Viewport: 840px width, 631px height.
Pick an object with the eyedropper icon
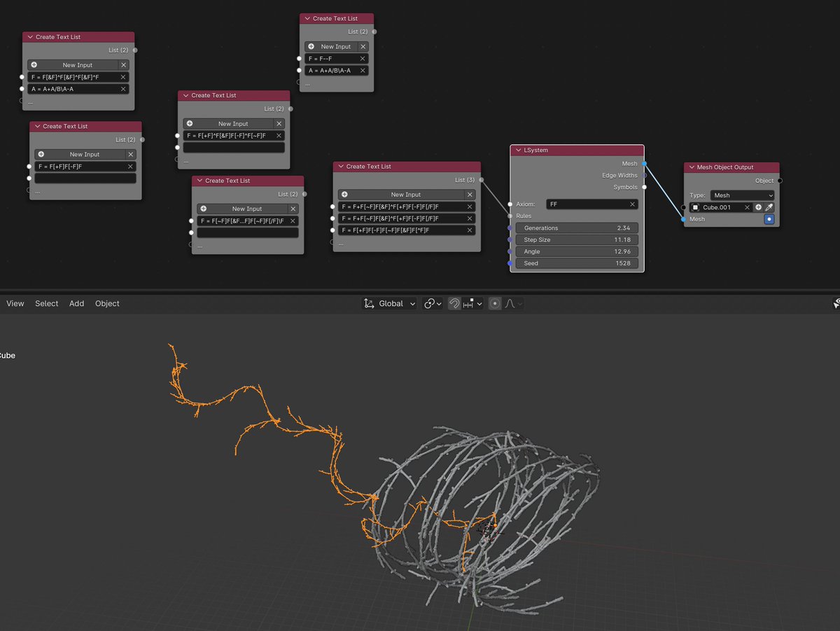pyautogui.click(x=769, y=207)
